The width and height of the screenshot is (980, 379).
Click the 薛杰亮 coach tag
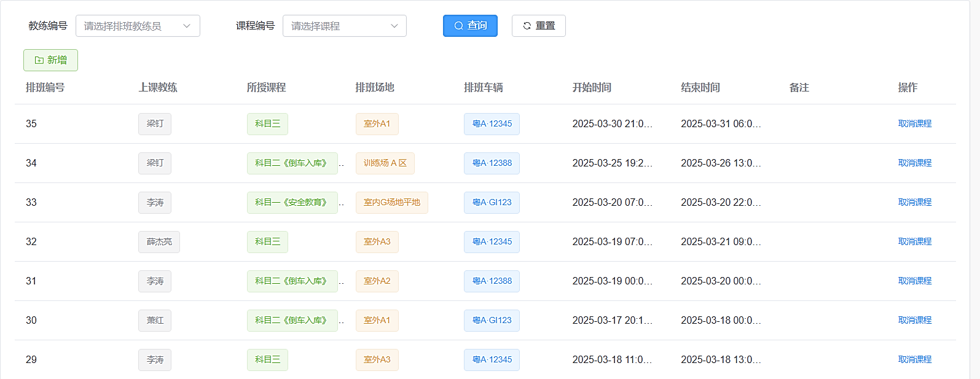[x=159, y=242]
